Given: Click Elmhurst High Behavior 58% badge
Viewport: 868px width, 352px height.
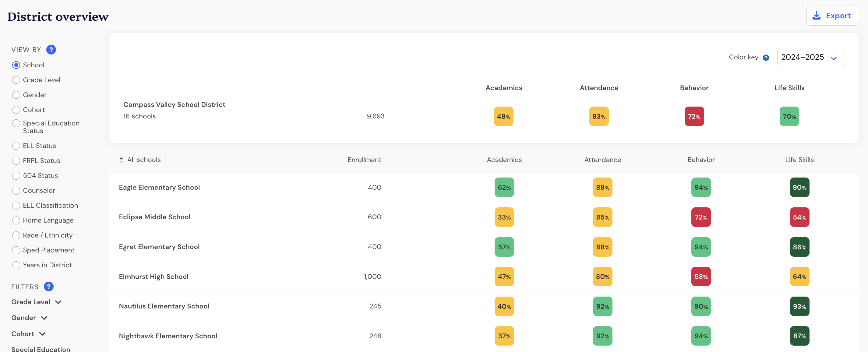Looking at the screenshot, I should point(701,276).
